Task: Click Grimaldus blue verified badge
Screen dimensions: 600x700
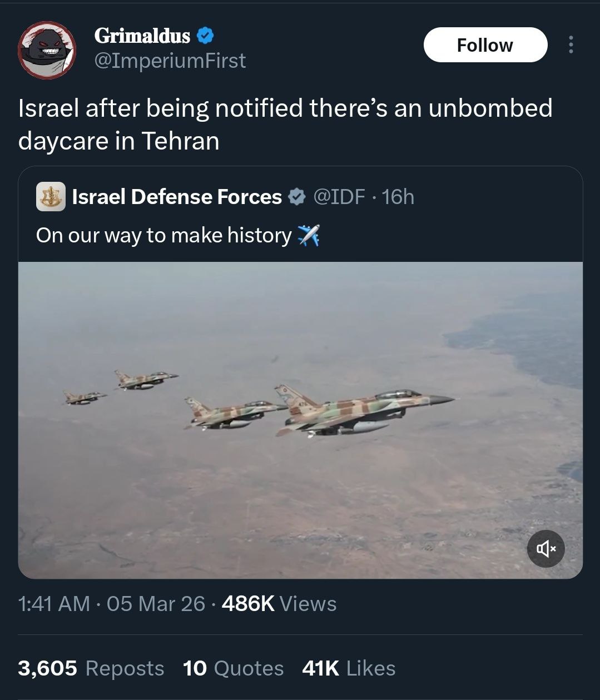Action: pyautogui.click(x=206, y=36)
